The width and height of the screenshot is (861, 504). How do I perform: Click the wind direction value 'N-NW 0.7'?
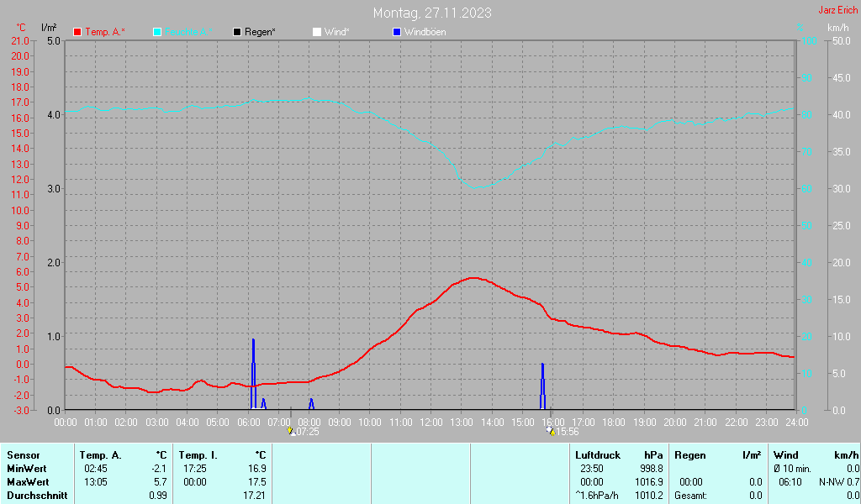[x=839, y=482]
